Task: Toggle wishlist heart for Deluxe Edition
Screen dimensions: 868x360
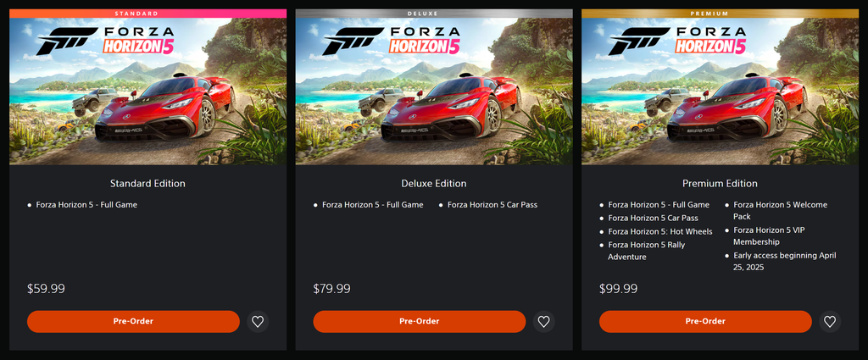Action: (x=544, y=322)
